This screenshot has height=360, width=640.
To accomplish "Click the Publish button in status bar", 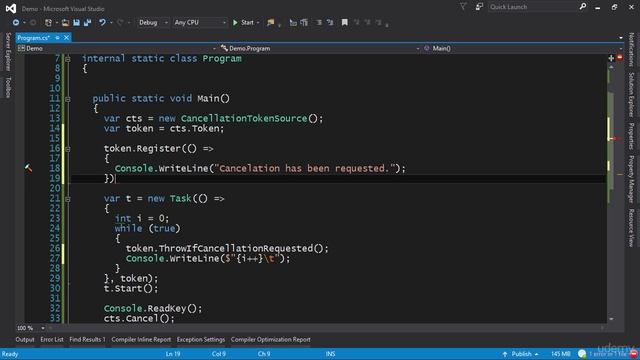I will pyautogui.click(x=520, y=354).
